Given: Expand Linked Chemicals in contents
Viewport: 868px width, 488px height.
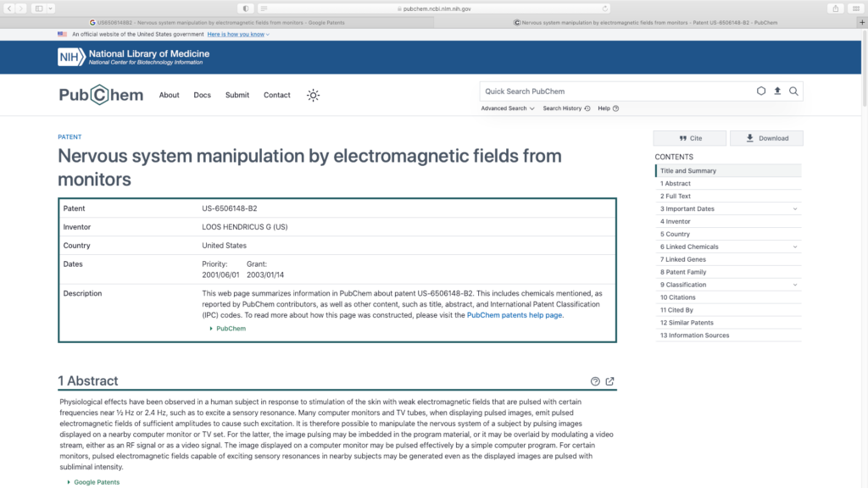Looking at the screenshot, I should (794, 247).
